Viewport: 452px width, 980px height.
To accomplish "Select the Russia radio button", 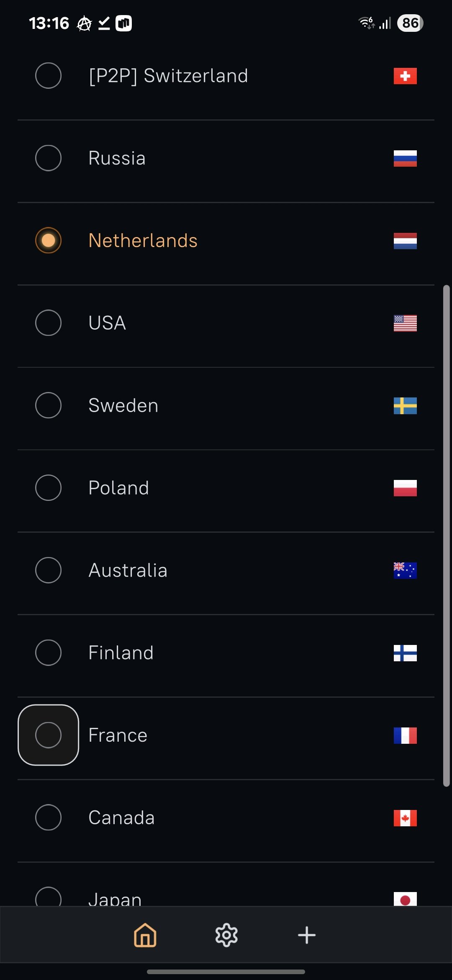I will coord(49,158).
